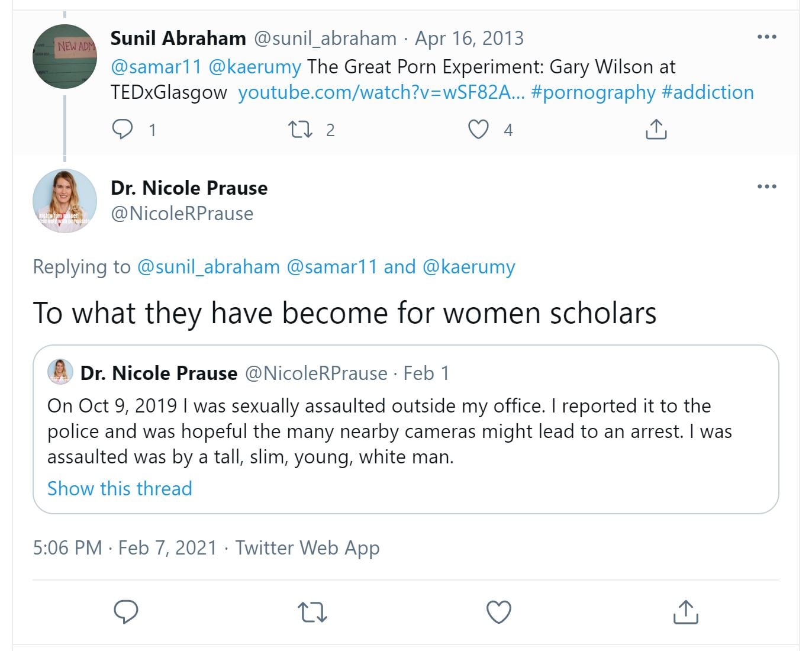Viewport: 812px width, 651px height.
Task: Reply to Dr. Nicole Prause's tweet
Action: pyautogui.click(x=125, y=612)
